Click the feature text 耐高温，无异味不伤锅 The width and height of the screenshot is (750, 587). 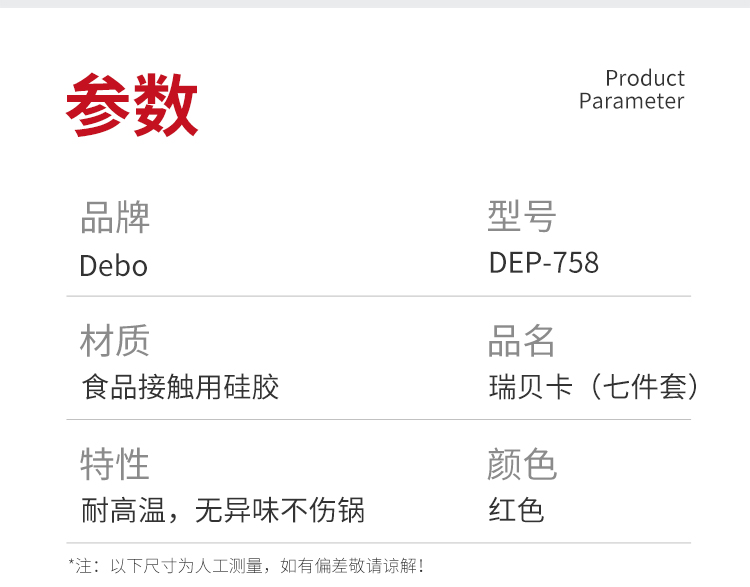pyautogui.click(x=223, y=511)
